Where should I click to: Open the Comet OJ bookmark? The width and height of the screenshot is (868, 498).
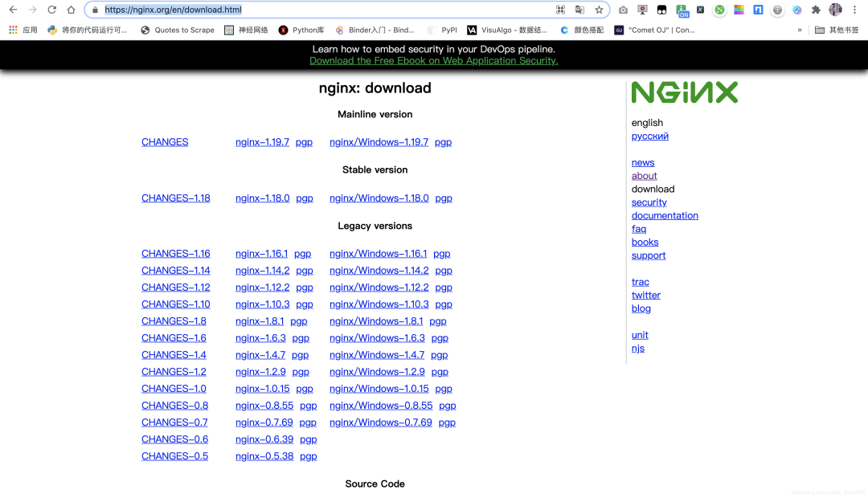(655, 30)
